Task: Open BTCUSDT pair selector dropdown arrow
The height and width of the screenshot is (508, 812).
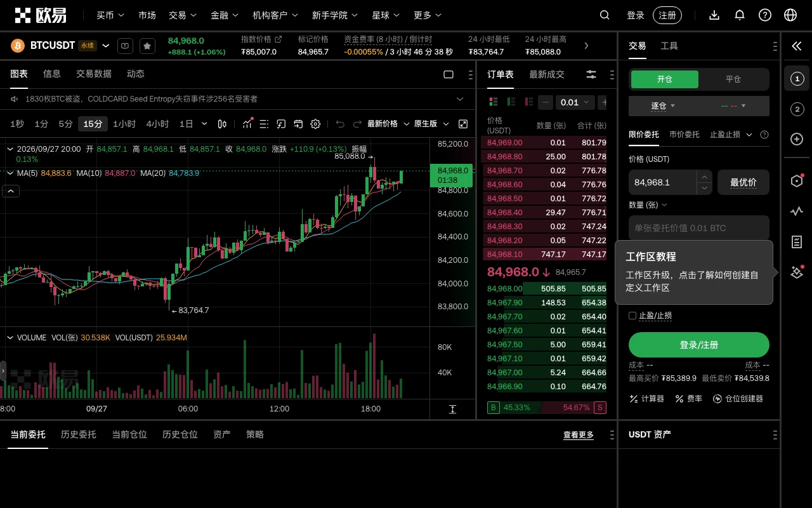Action: (x=106, y=46)
